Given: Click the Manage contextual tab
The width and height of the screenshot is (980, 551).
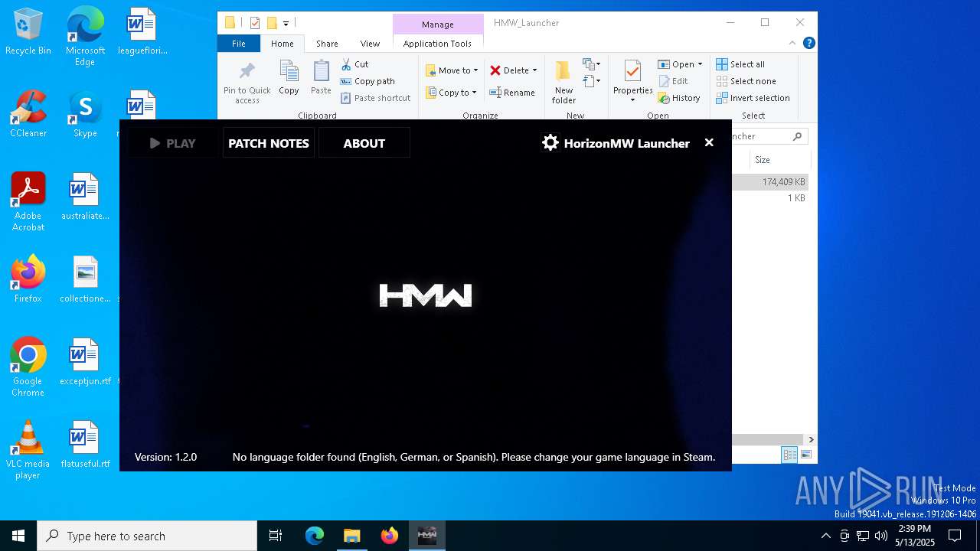Looking at the screenshot, I should point(438,24).
